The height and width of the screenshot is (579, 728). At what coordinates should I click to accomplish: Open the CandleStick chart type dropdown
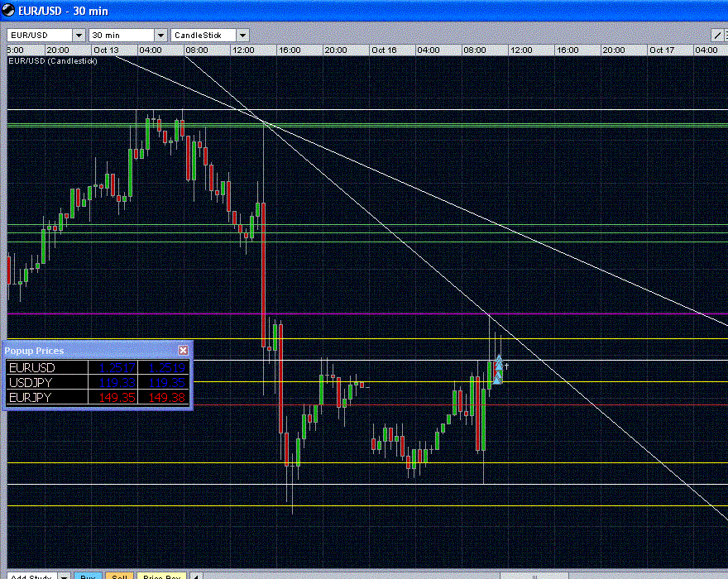coord(242,36)
